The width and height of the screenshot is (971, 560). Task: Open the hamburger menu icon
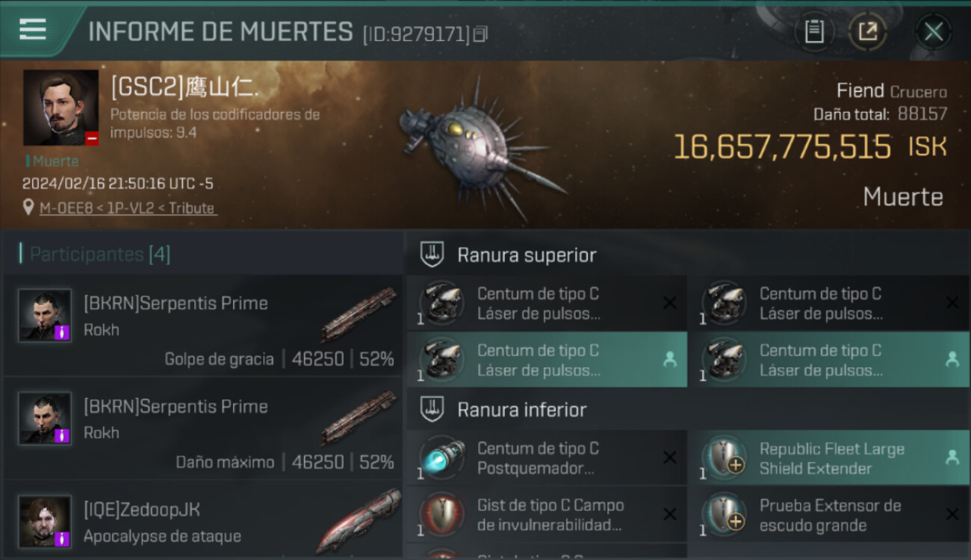33,30
